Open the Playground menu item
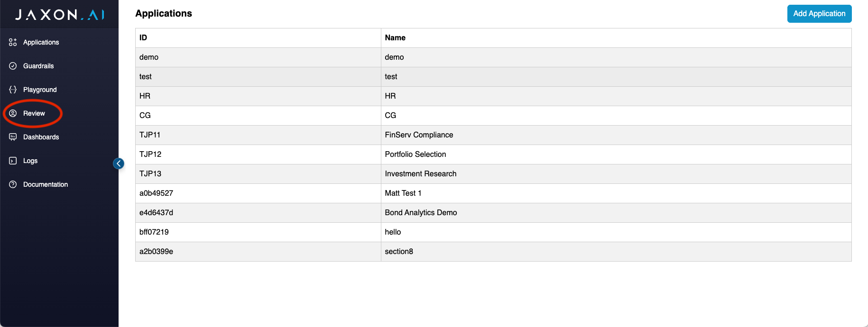 click(40, 90)
